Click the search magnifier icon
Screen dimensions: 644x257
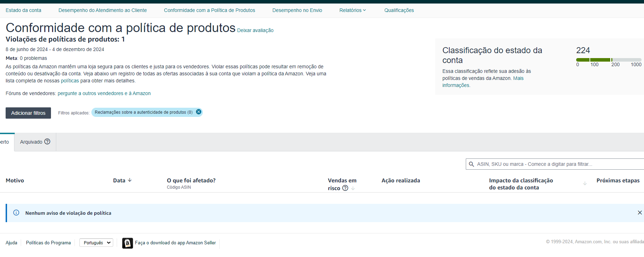point(471,164)
